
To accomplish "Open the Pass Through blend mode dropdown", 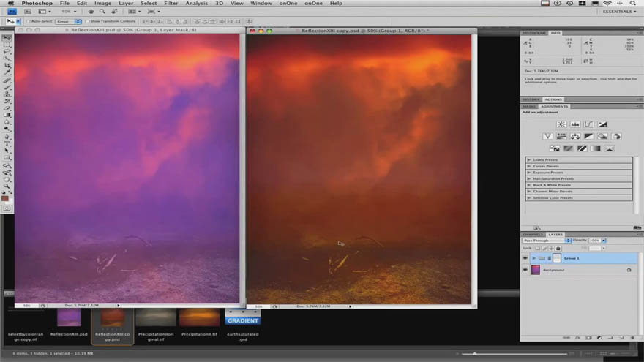I will tap(547, 241).
